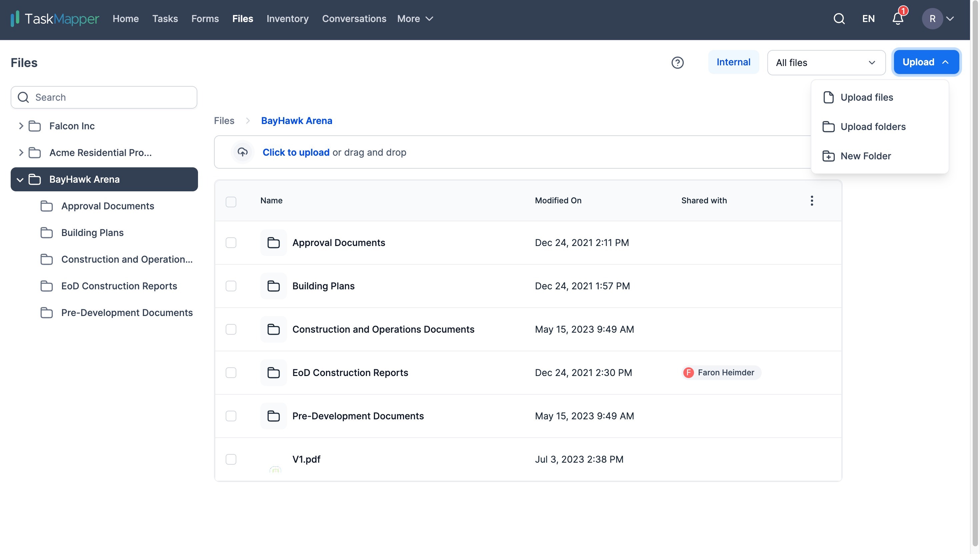Open the notifications bell
The width and height of the screenshot is (980, 554).
898,19
